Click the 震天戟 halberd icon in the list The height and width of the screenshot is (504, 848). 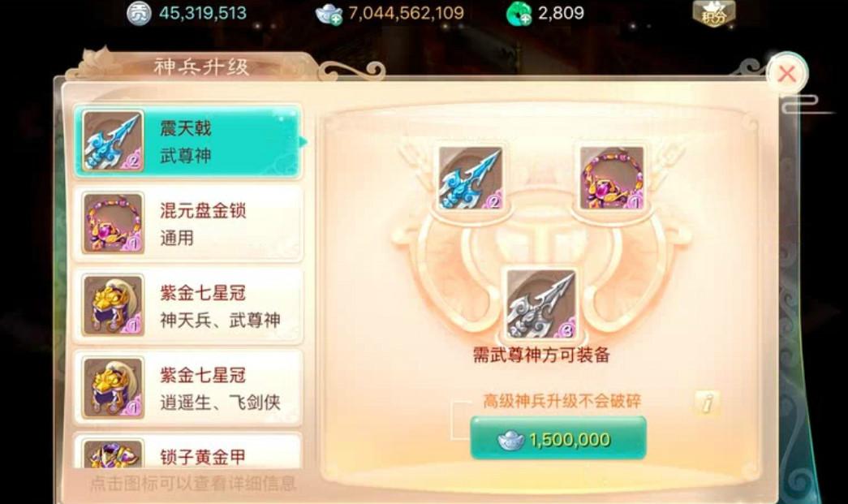[x=113, y=141]
